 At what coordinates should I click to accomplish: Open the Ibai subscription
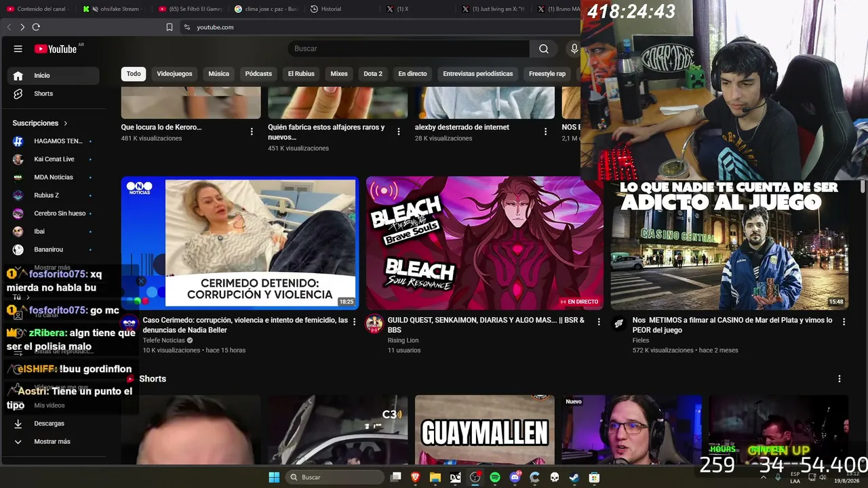point(53,232)
